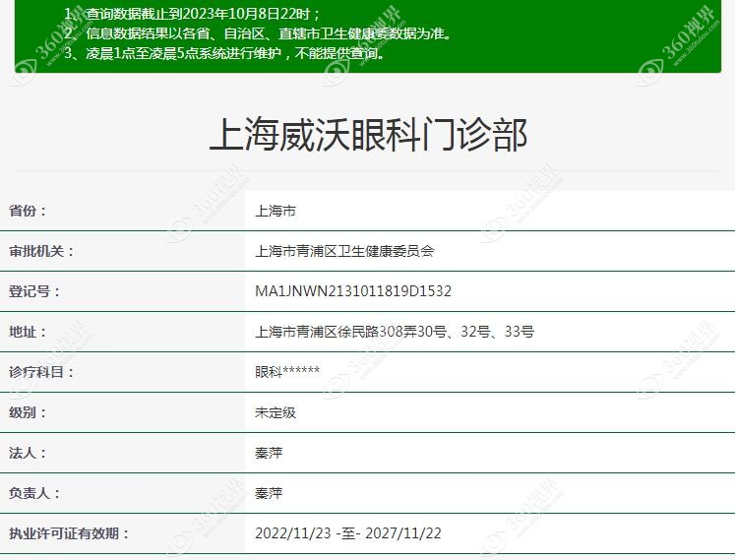The width and height of the screenshot is (735, 560).
Task: Click 秦萍 in the 负责人 row
Action: (x=269, y=493)
